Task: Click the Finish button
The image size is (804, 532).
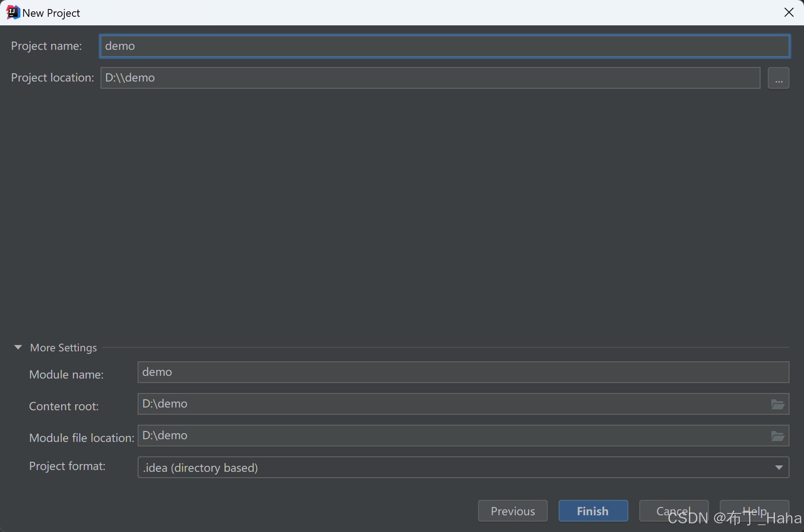Action: pyautogui.click(x=593, y=511)
